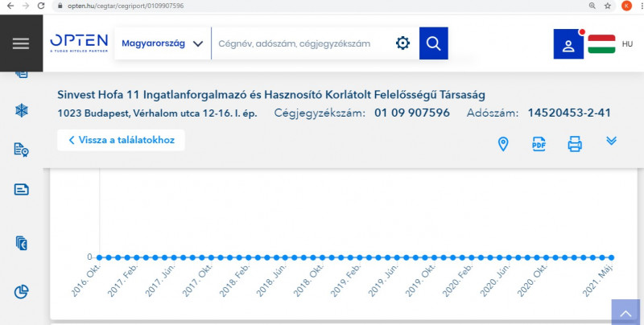The height and width of the screenshot is (325, 644).
Task: Click the 2021. Máj. data point on chart
Action: 611,257
